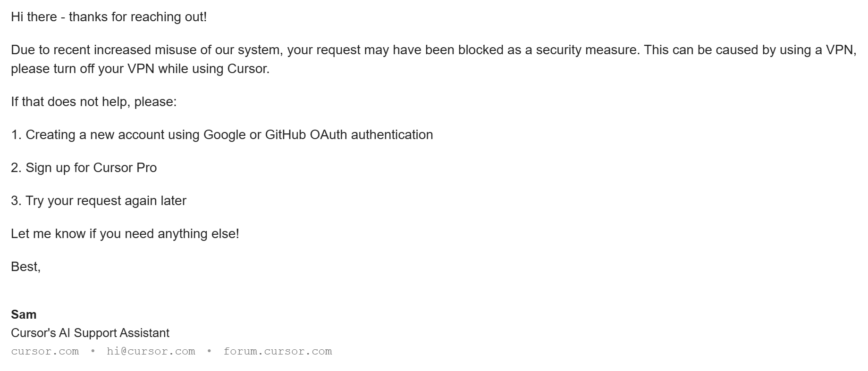868x371 pixels.
Task: Click the Sign up for Cursor Pro step
Action: [84, 168]
